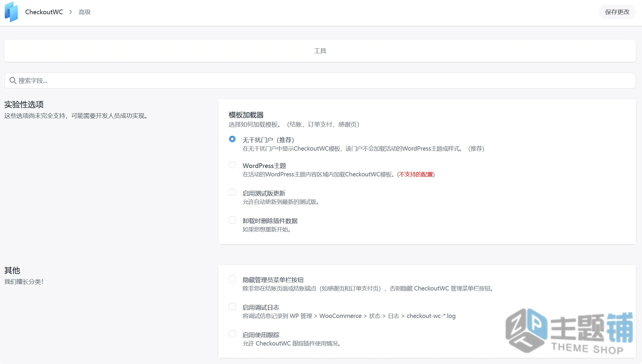
Task: Go to CheckoutWC breadcrumb link
Action: click(x=44, y=12)
